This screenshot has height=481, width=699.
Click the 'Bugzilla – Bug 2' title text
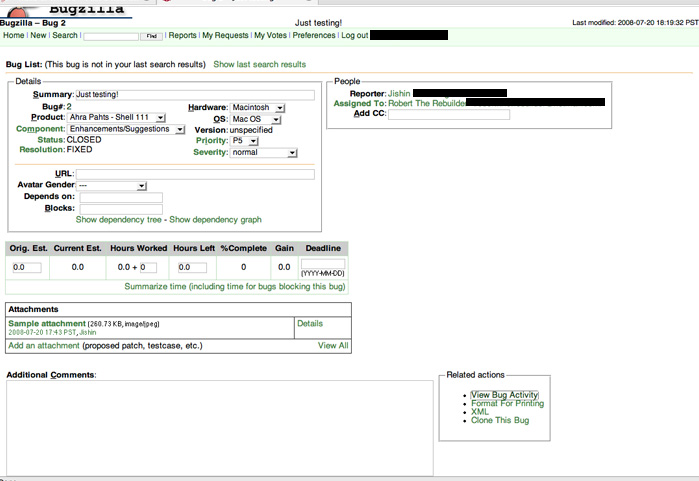pyautogui.click(x=33, y=23)
